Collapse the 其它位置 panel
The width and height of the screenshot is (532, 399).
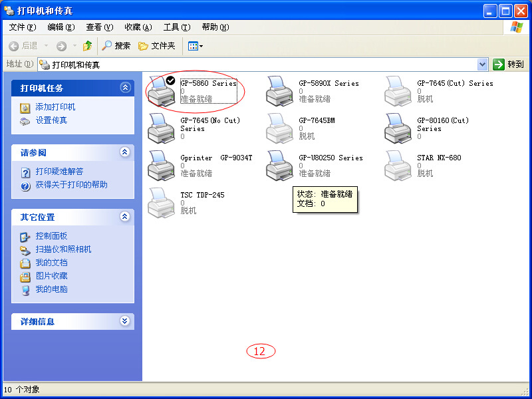(x=125, y=217)
